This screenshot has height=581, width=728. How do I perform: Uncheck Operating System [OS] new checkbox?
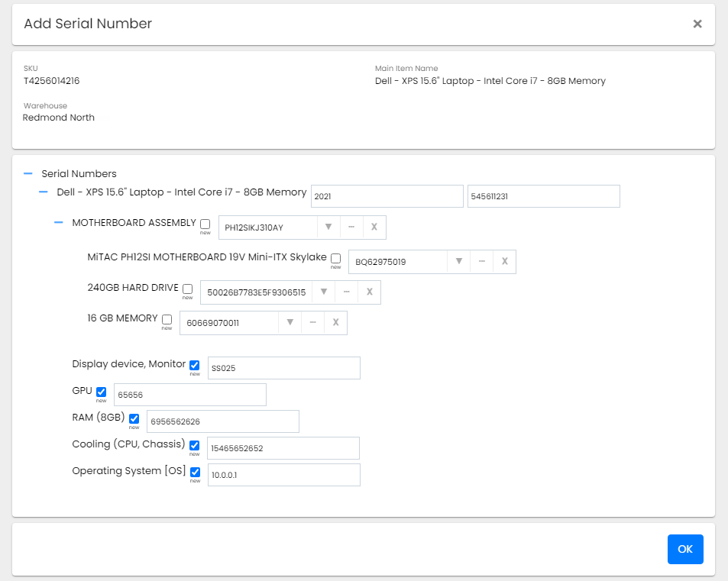195,472
